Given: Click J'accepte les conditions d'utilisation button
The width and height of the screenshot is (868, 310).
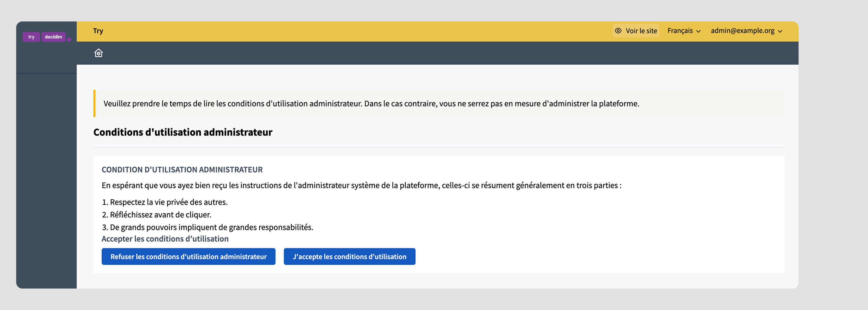Looking at the screenshot, I should pos(349,257).
